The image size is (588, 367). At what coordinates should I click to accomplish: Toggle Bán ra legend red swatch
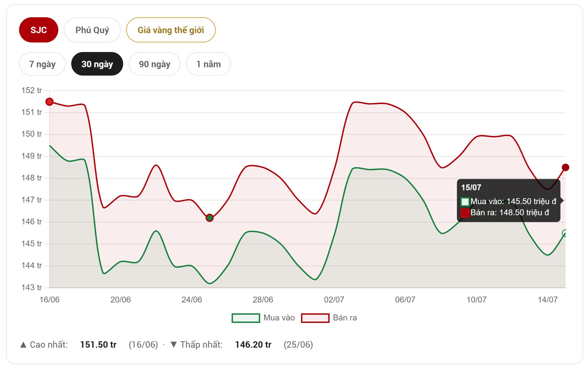pyautogui.click(x=315, y=318)
